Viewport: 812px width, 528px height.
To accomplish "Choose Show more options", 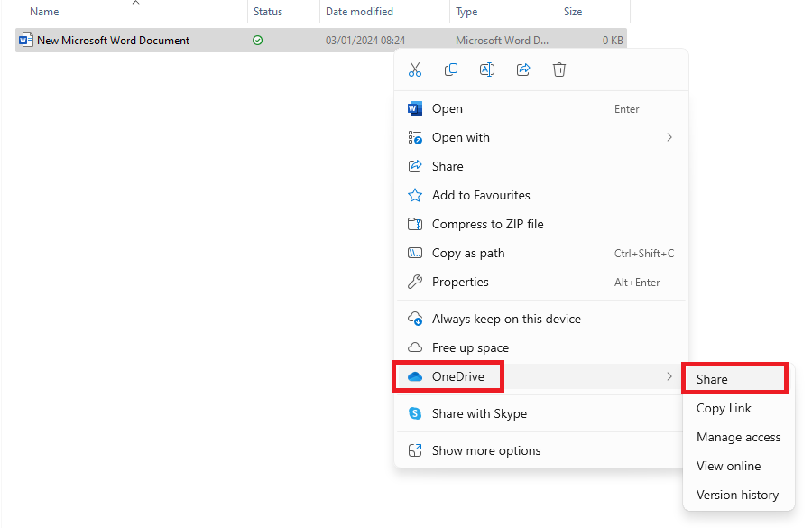I will pyautogui.click(x=541, y=450).
